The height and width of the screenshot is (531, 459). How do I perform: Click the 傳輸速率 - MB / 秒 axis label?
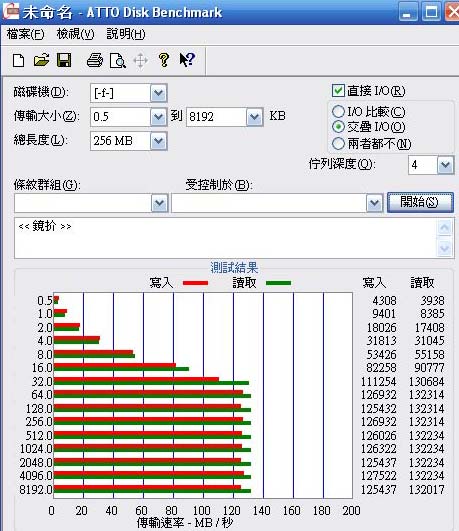click(x=185, y=523)
